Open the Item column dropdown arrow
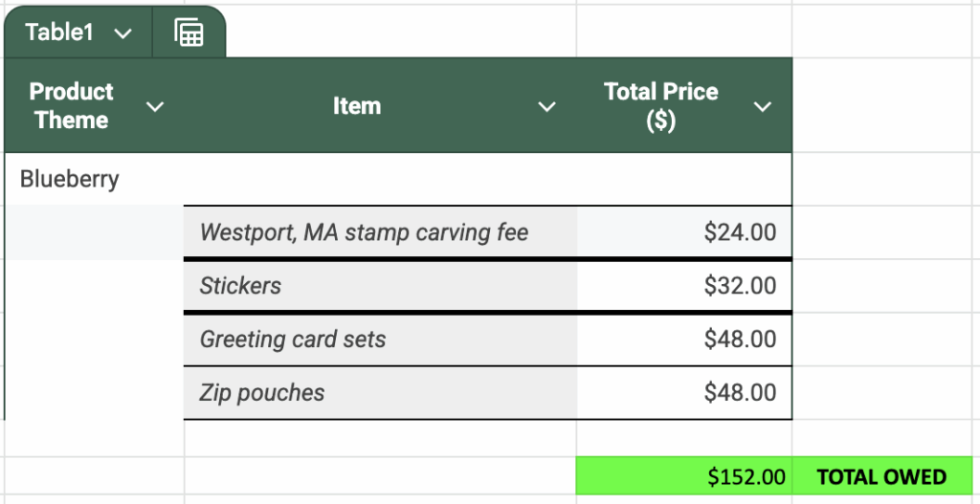The image size is (980, 504). (546, 106)
